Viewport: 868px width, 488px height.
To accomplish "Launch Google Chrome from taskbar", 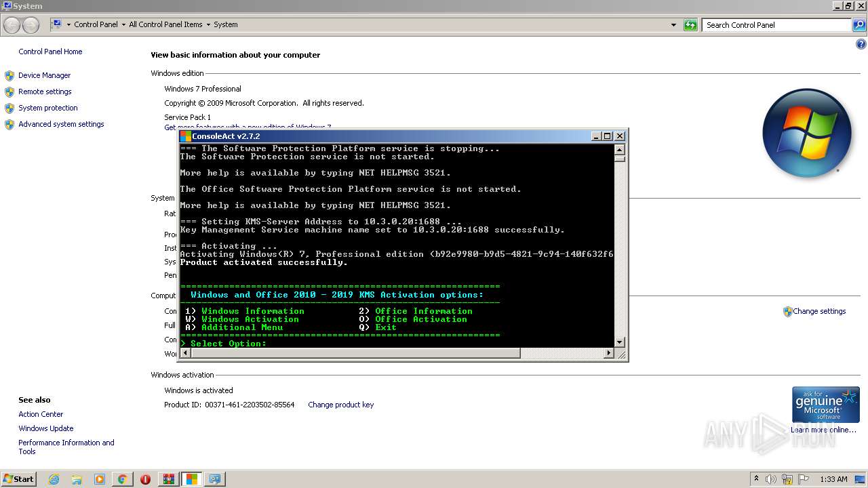I will click(123, 479).
